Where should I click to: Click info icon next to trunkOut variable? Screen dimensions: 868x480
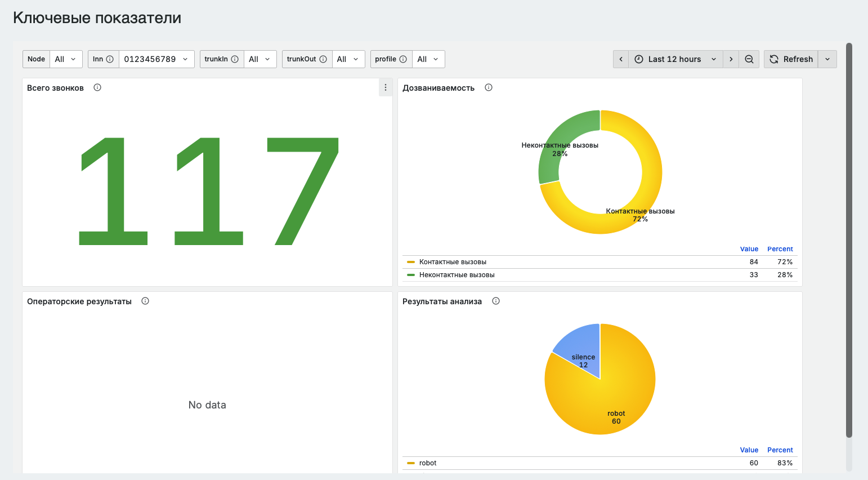323,59
